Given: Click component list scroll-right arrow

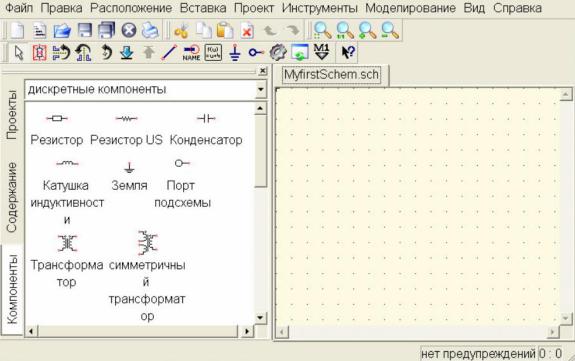Looking at the screenshot, I should (247, 331).
